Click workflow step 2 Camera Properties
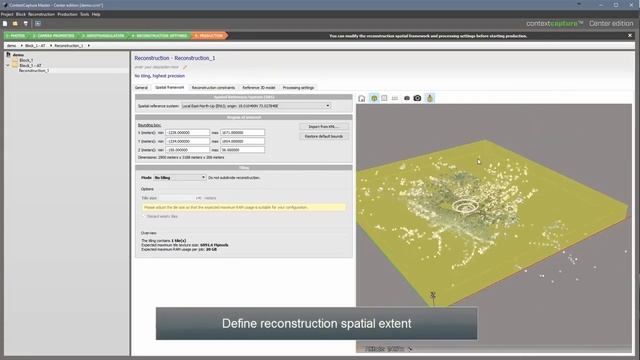The width and height of the screenshot is (640, 360). [54, 36]
